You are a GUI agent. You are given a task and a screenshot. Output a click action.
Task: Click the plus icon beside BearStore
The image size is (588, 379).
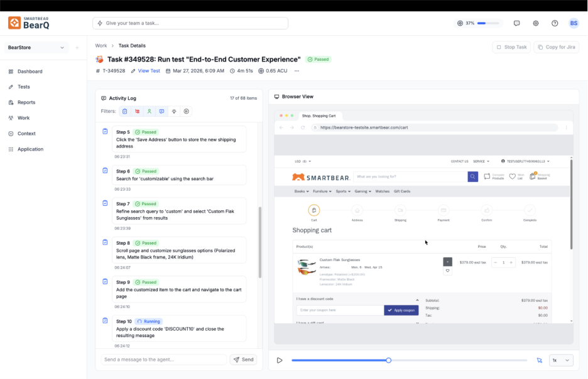77,48
